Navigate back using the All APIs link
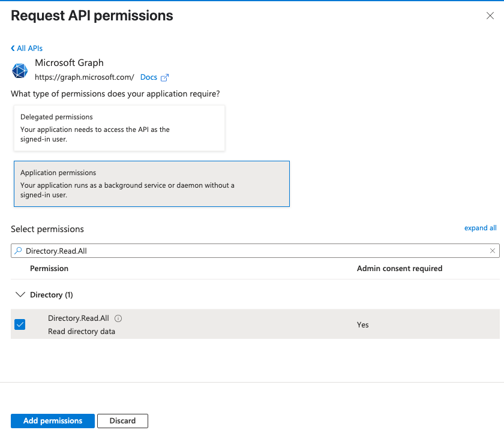 tap(29, 48)
